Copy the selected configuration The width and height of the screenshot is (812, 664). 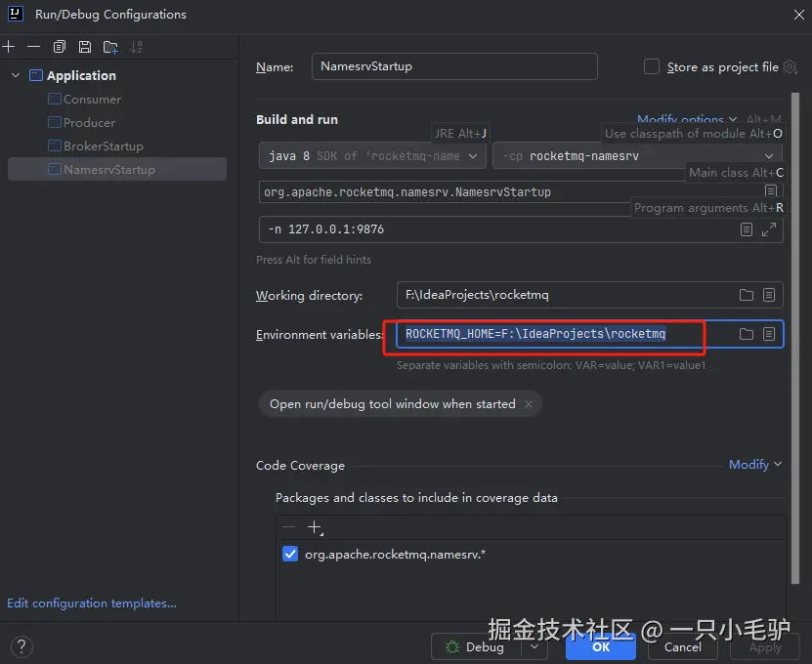pyautogui.click(x=60, y=47)
